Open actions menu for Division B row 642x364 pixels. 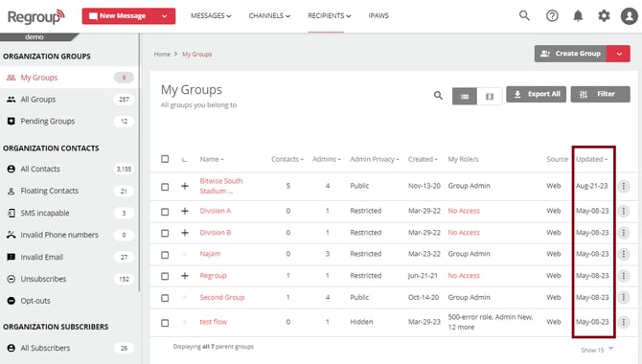pyautogui.click(x=623, y=233)
